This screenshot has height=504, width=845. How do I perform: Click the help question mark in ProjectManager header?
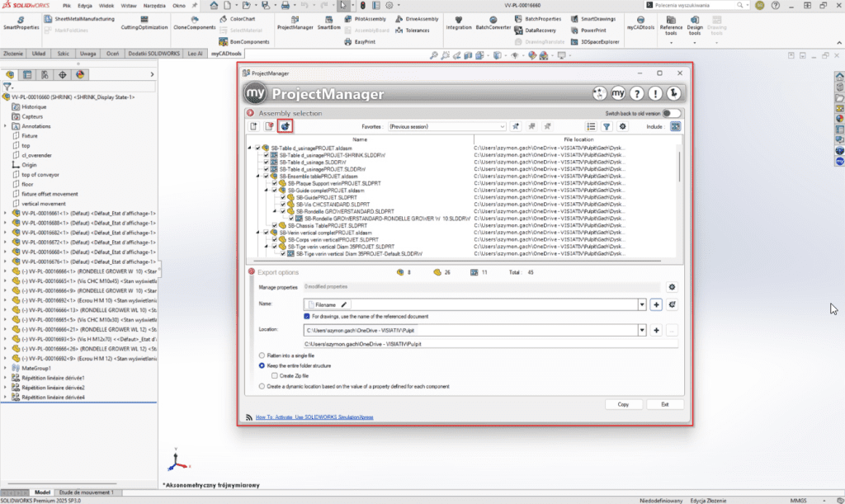click(637, 93)
